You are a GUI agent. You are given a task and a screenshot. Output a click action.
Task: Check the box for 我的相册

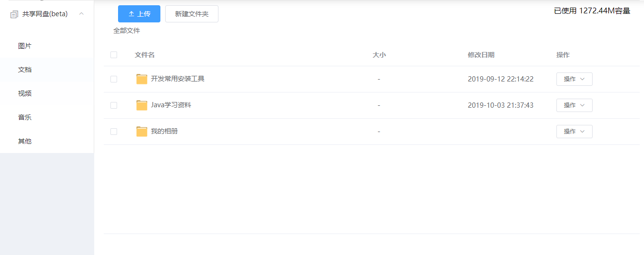114,132
